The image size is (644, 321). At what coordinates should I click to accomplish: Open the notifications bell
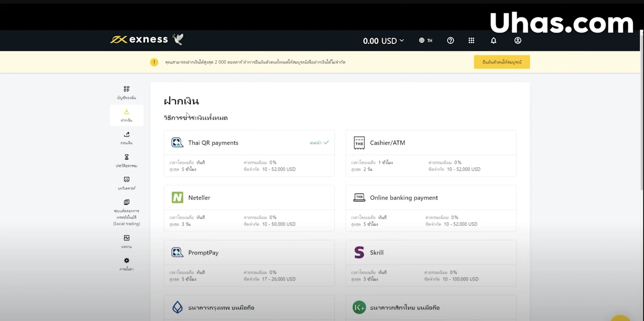click(x=493, y=41)
